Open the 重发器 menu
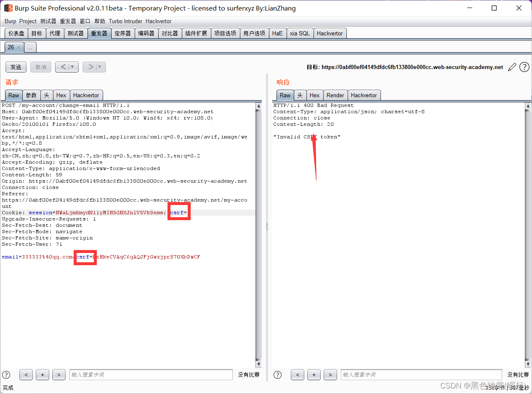 coord(68,21)
